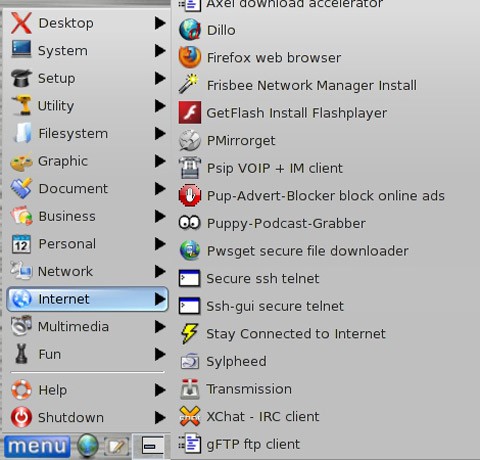
Task: Launch Ssh-gui secure telnet entry text
Action: pos(275,307)
